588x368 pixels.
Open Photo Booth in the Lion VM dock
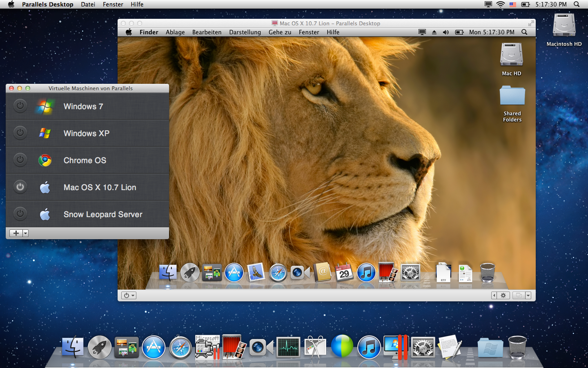(388, 272)
